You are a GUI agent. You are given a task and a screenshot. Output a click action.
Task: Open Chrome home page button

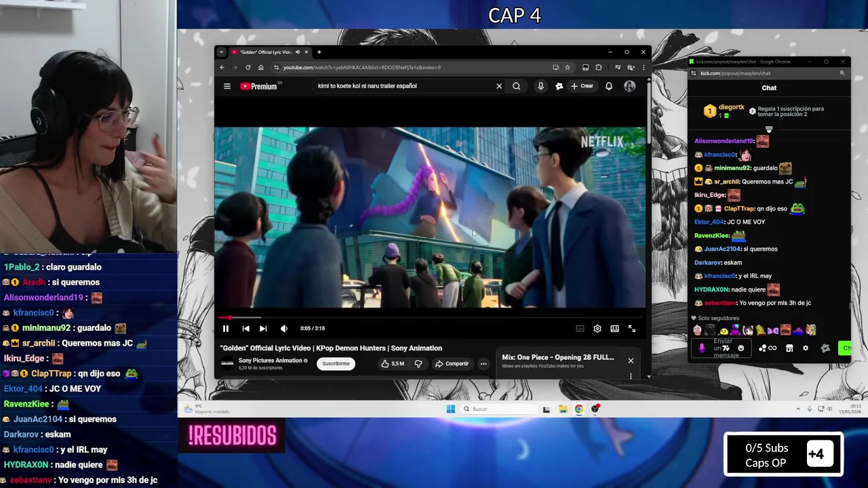click(261, 67)
